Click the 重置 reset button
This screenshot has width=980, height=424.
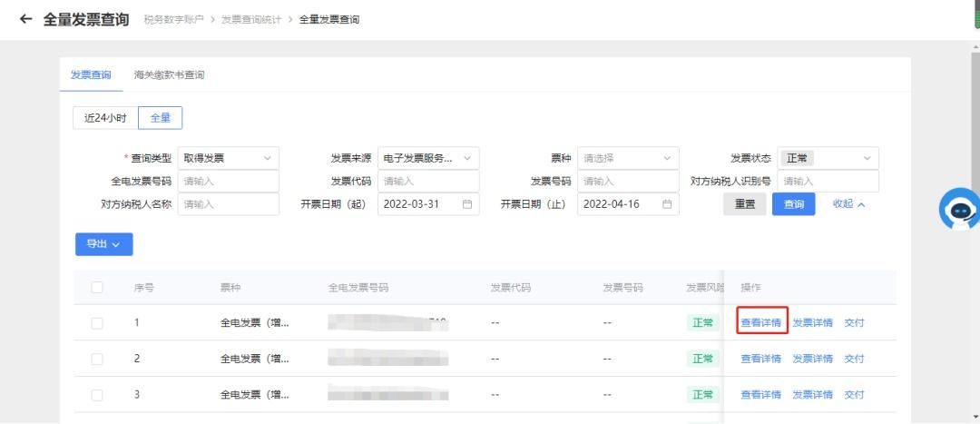click(744, 204)
